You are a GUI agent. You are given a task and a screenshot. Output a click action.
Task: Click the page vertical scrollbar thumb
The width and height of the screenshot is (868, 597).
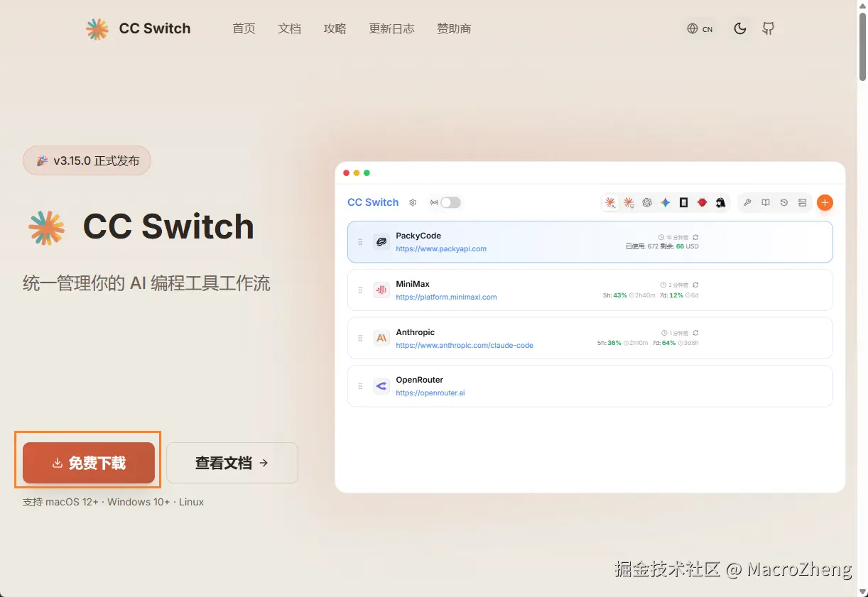coord(862,45)
